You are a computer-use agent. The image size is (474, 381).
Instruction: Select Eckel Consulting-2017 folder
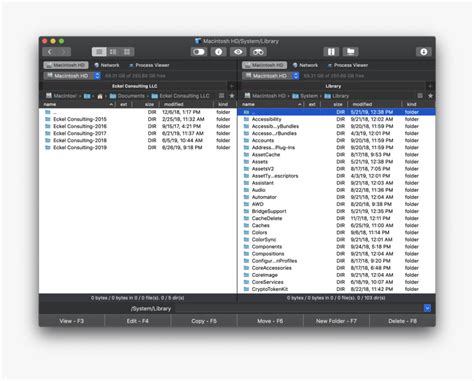click(138, 133)
